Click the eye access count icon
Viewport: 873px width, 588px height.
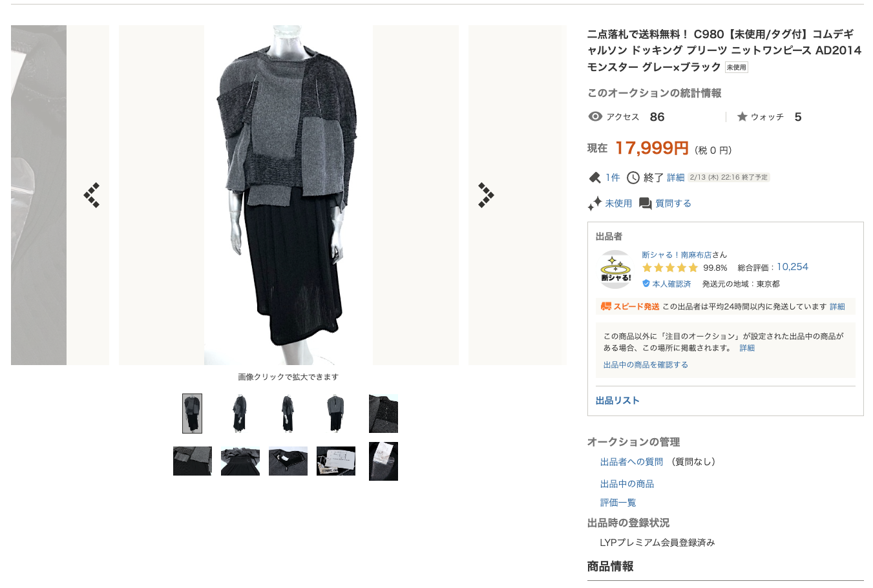595,116
